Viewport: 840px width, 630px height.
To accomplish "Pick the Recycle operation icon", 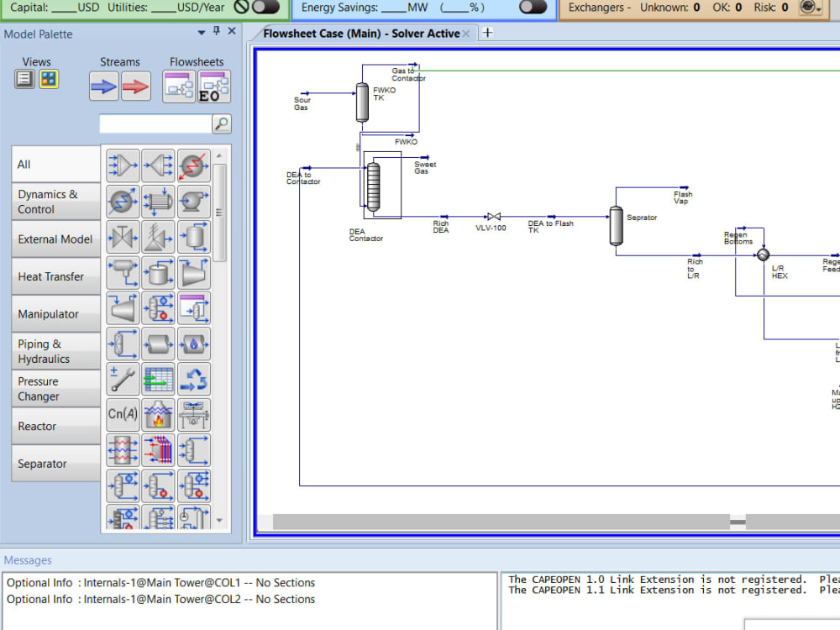I will pyautogui.click(x=194, y=379).
